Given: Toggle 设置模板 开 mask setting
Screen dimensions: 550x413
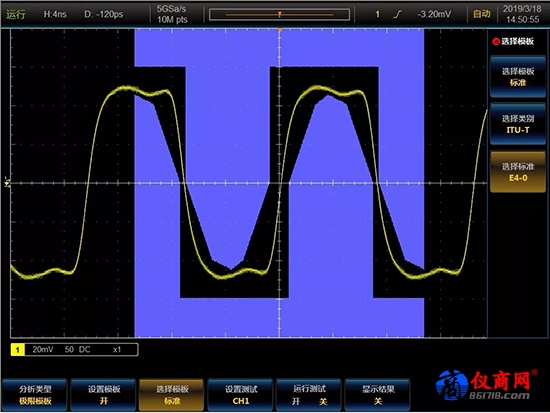Looking at the screenshot, I should click(x=103, y=394).
